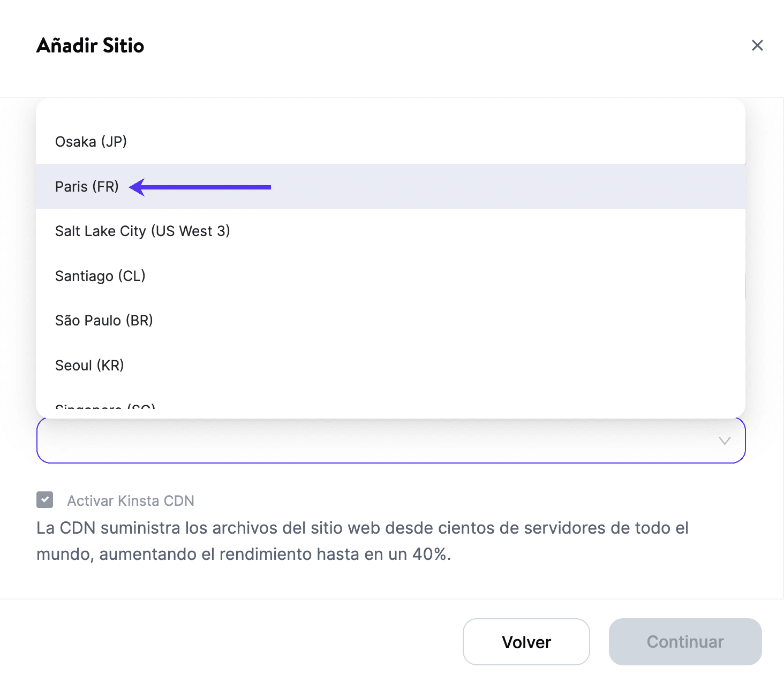Toggle the Activar Kinsta CDN checkbox

(x=45, y=500)
